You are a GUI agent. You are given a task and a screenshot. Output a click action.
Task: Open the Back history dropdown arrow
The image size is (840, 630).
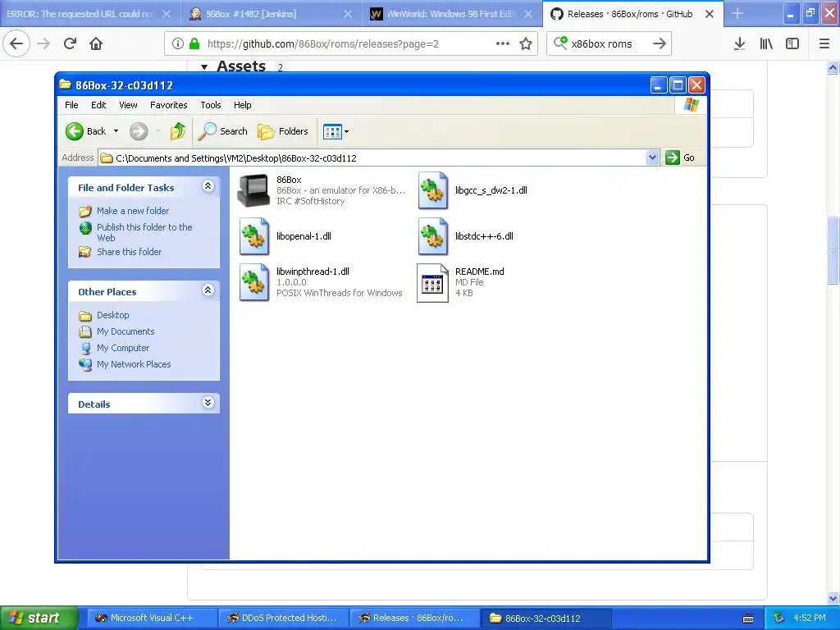(116, 131)
